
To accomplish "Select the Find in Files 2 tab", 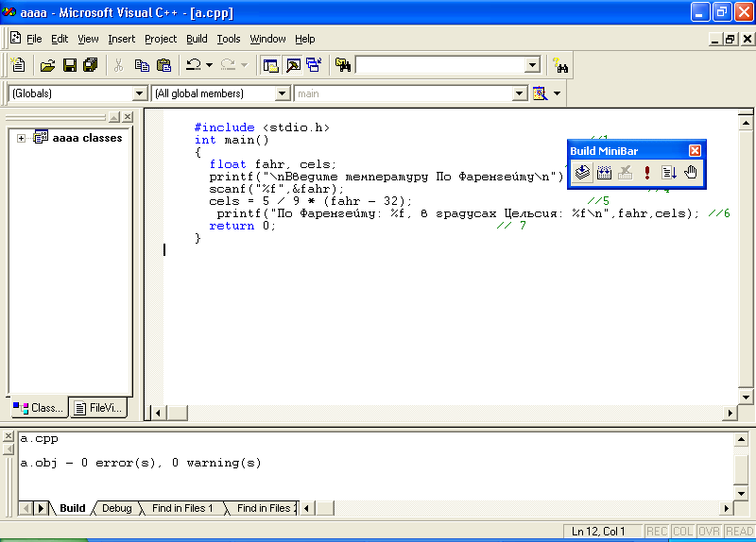I will pyautogui.click(x=264, y=508).
